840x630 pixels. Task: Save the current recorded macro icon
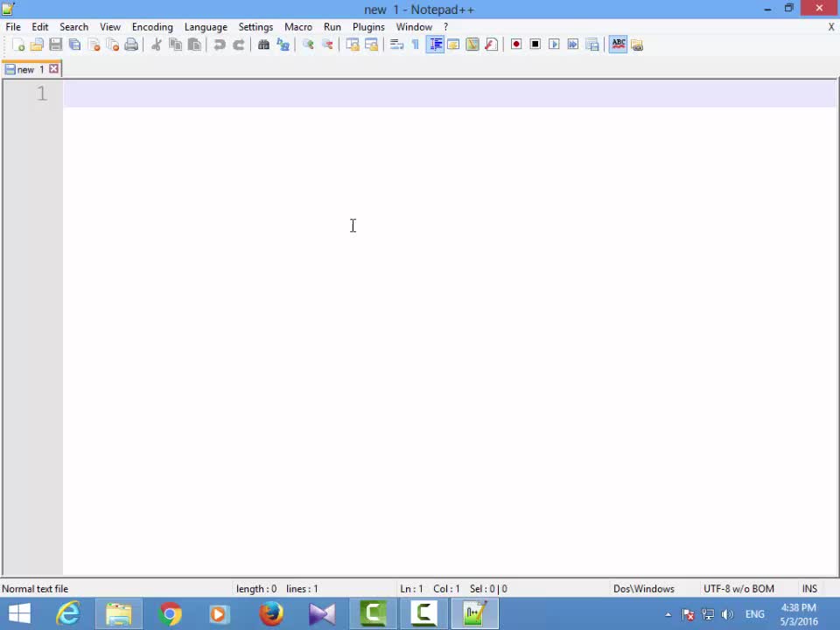pos(592,45)
